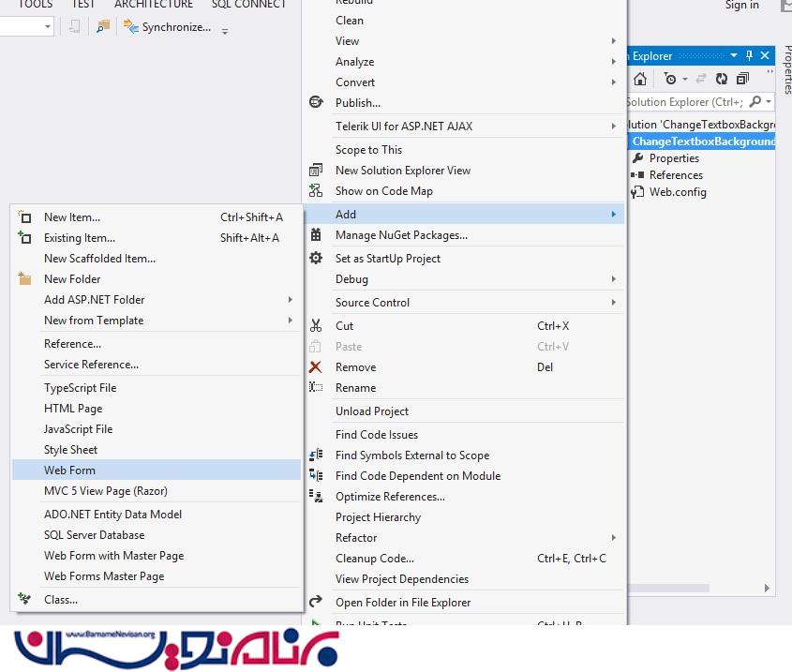792x672 pixels.
Task: Choose Web Forms Master Page
Action: click(x=157, y=576)
